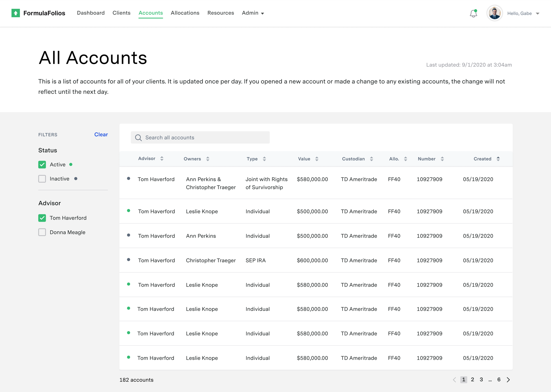
Task: Click the search magnifier icon
Action: (x=138, y=138)
